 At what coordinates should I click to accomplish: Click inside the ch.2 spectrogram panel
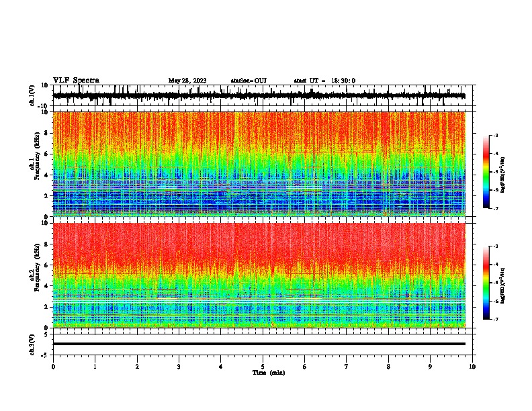pyautogui.click(x=259, y=275)
